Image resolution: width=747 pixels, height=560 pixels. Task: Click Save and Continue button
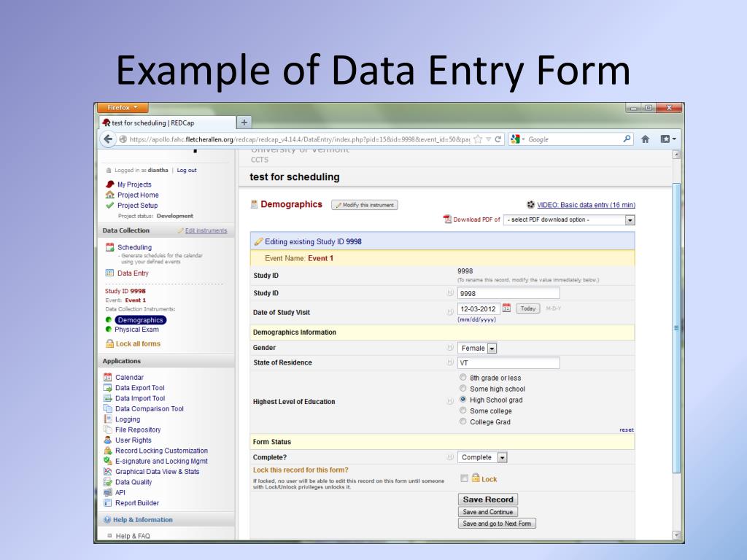pyautogui.click(x=488, y=512)
